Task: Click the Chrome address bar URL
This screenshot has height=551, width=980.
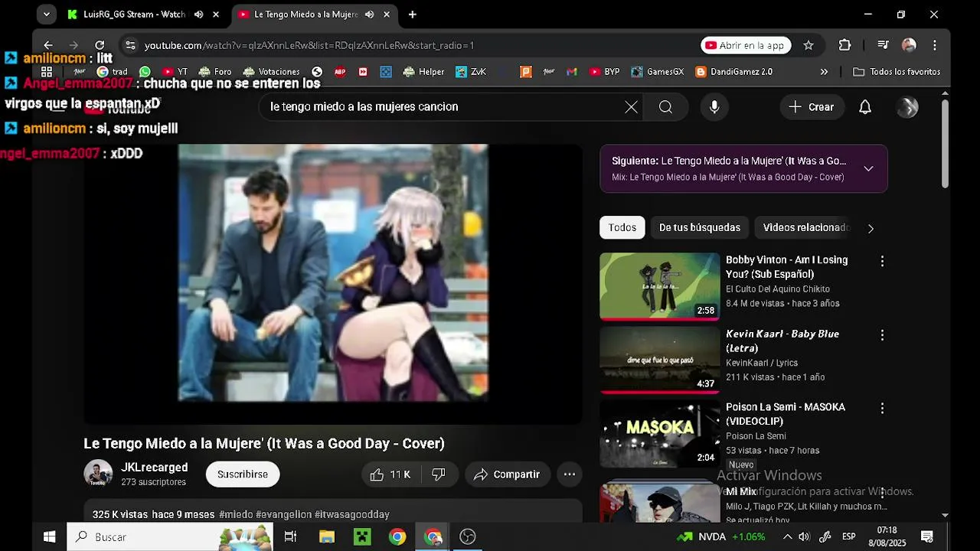Action: click(309, 45)
